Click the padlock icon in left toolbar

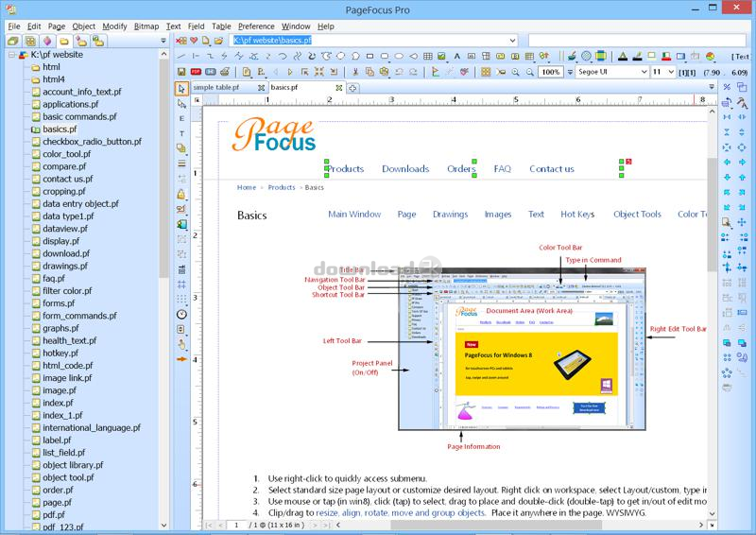(181, 194)
